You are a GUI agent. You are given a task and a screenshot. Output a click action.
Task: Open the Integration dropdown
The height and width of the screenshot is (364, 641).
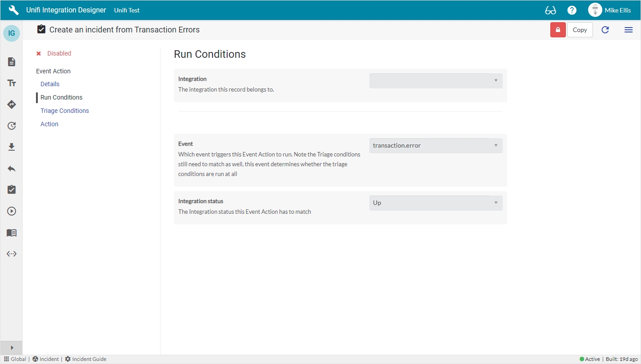tap(436, 81)
